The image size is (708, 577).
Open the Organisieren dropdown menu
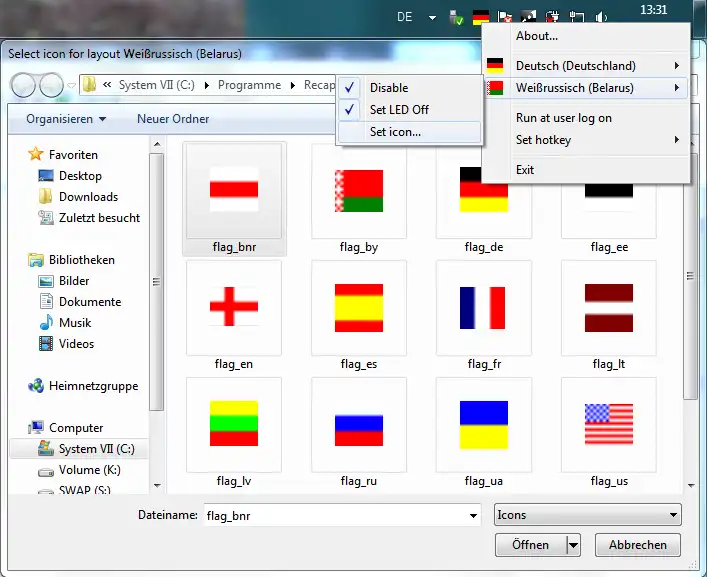pos(66,119)
